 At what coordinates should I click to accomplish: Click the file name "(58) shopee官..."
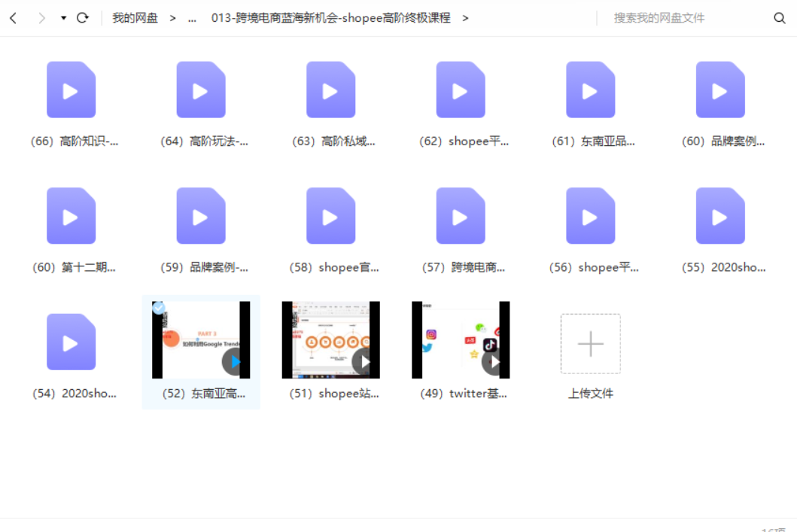(334, 267)
